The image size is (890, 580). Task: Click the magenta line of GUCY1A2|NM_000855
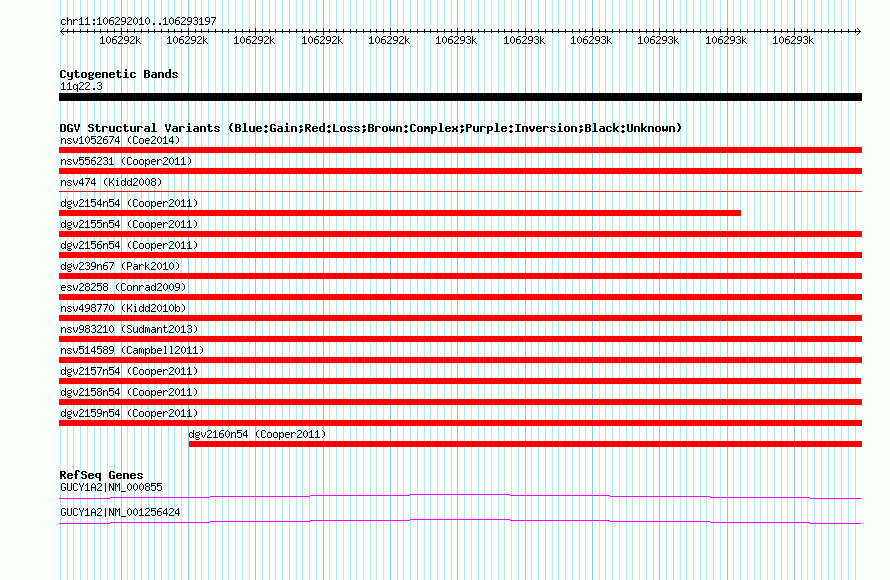pos(460,497)
